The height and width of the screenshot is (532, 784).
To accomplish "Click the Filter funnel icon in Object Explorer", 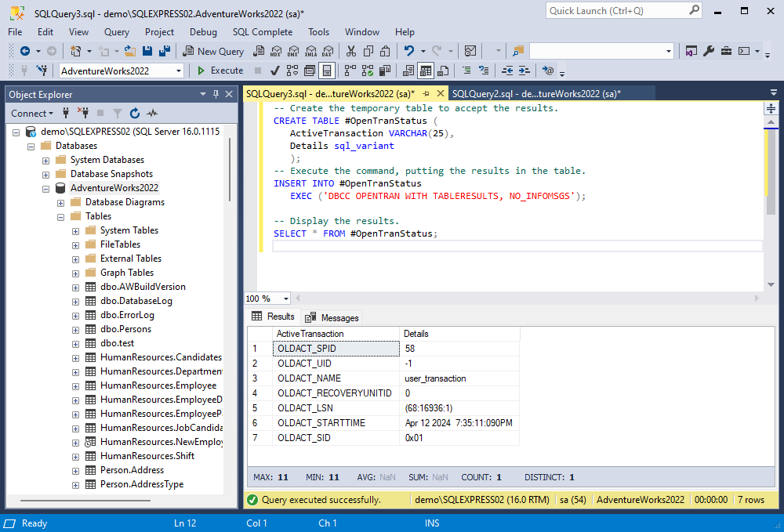I will pos(118,114).
